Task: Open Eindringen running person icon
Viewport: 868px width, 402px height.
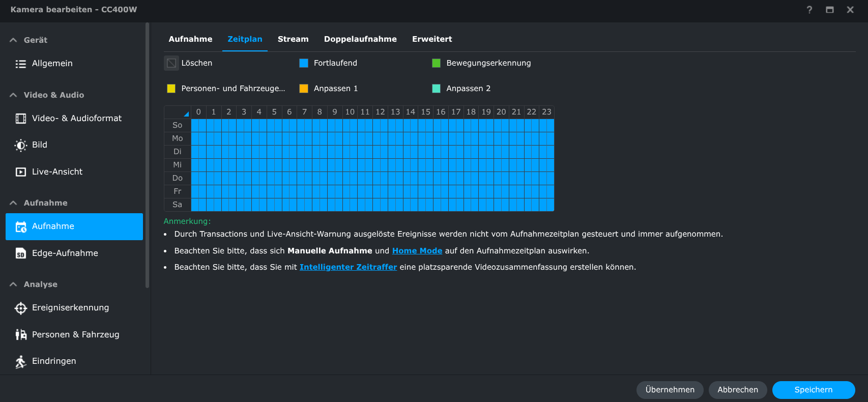Action: tap(20, 361)
